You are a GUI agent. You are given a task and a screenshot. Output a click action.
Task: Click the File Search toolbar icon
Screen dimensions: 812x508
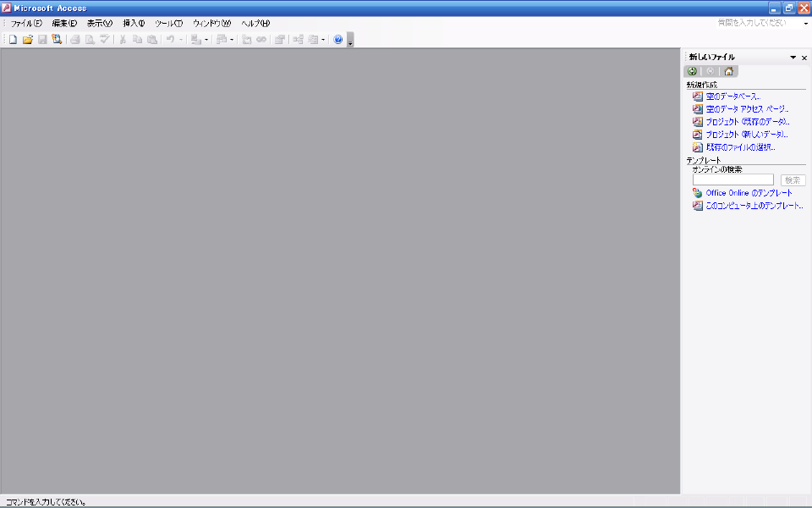click(x=57, y=40)
